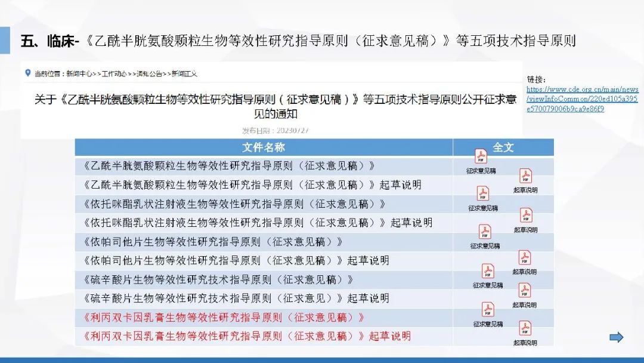The image size is (644, 363).
Task: Open PDF for 依托咪酯乳状注射液 起草说明
Action: (x=525, y=216)
